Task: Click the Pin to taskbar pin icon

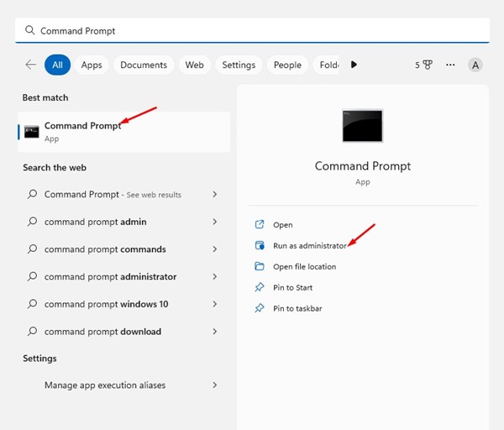Action: coord(260,309)
